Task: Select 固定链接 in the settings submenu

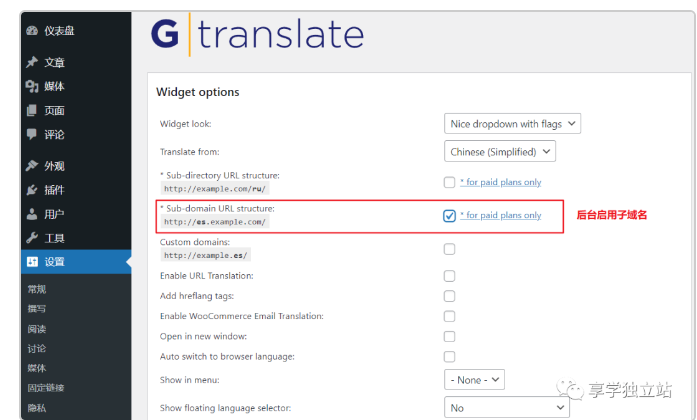Action: click(x=45, y=387)
